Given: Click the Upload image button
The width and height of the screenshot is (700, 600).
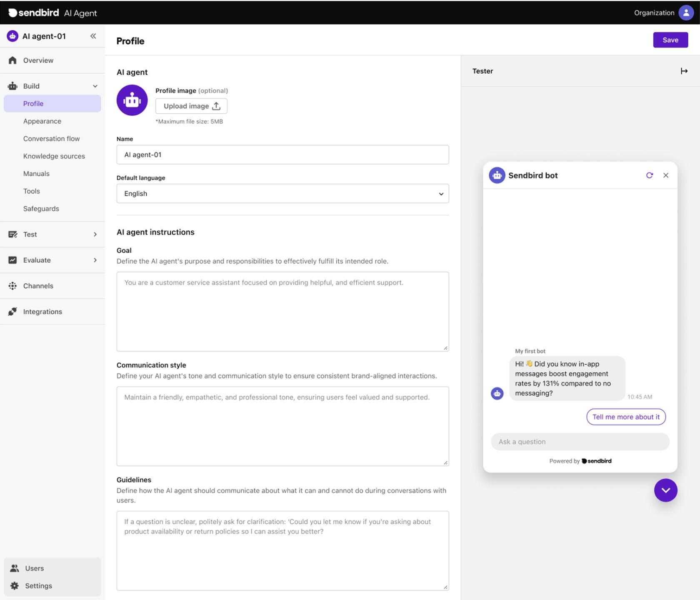Looking at the screenshot, I should pos(191,106).
